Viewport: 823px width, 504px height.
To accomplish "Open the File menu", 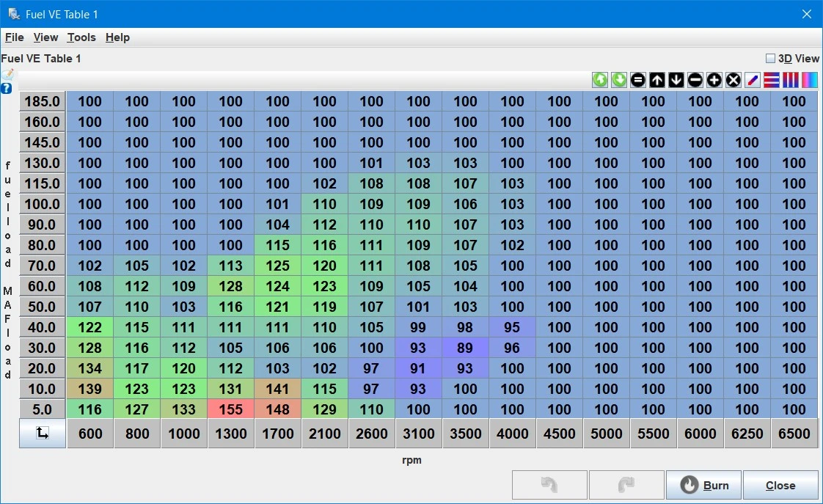I will coord(14,37).
